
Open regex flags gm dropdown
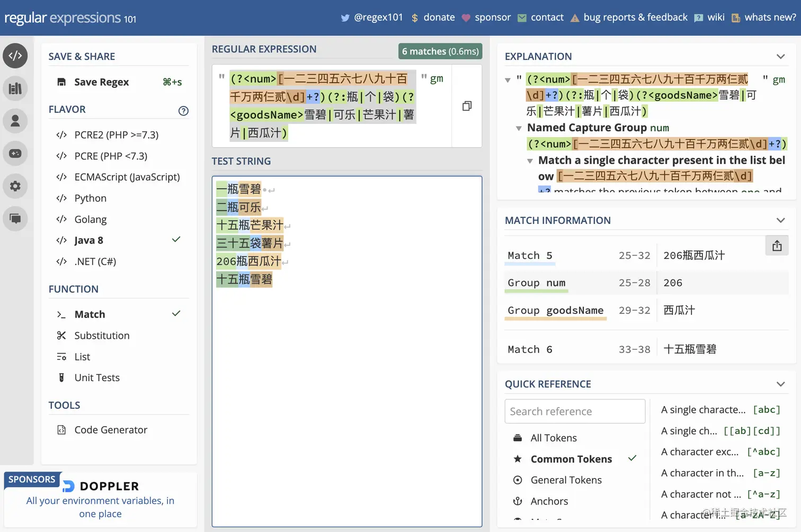click(437, 78)
